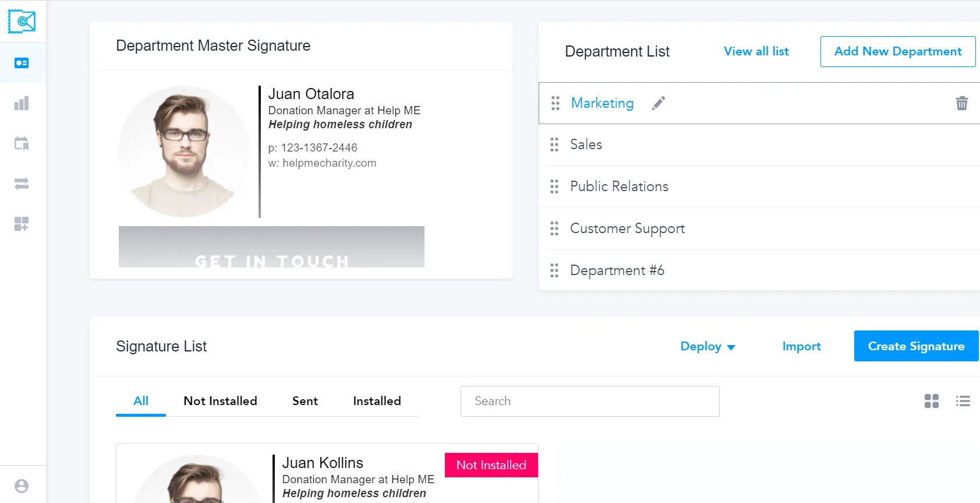Click the app logo at top left
This screenshot has width=980, height=503.
coord(22,22)
